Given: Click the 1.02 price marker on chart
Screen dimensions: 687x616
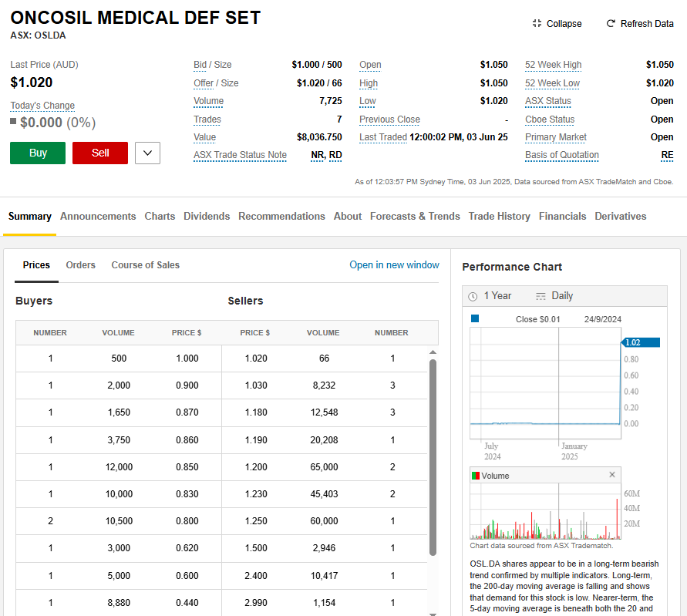Looking at the screenshot, I should [640, 342].
